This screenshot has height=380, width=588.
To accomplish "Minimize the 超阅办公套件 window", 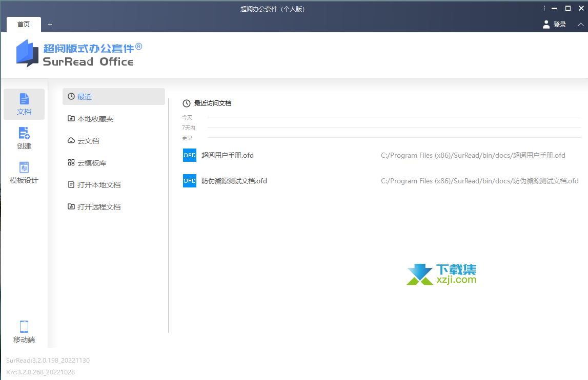I will pos(554,8).
